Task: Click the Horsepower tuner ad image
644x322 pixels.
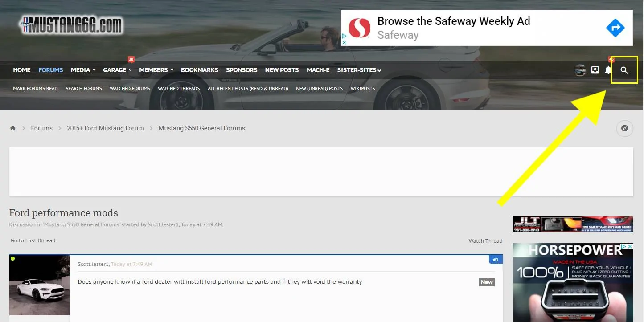Action: pos(573,282)
